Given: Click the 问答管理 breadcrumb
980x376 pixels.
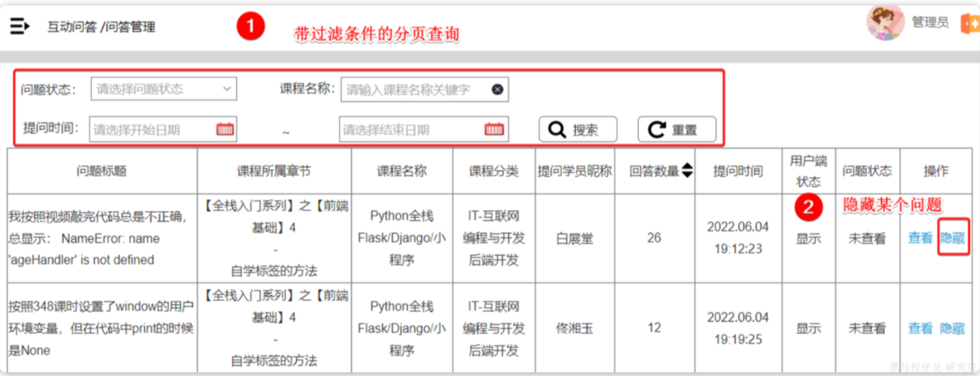Looking at the screenshot, I should coord(130,27).
